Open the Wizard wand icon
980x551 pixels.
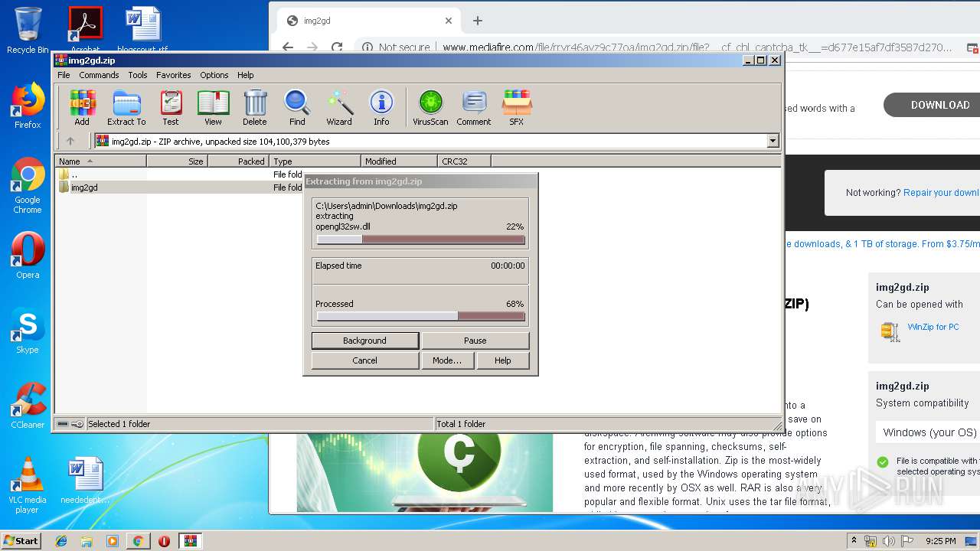tap(339, 107)
